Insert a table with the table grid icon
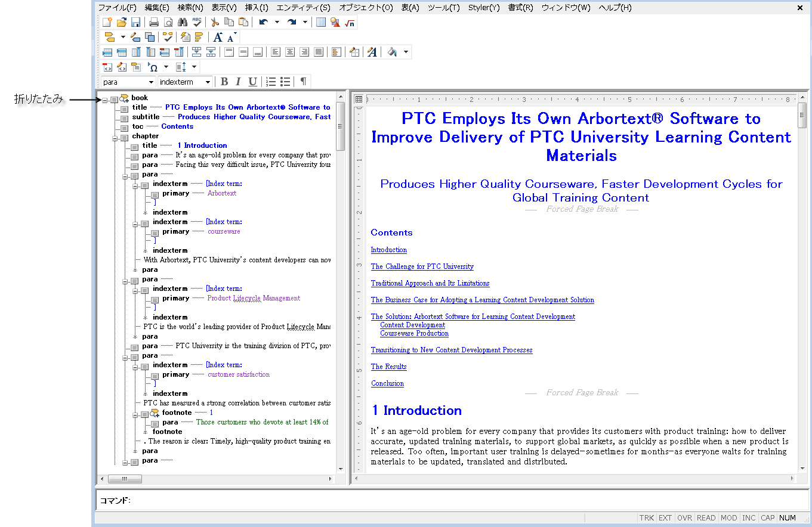 (321, 22)
